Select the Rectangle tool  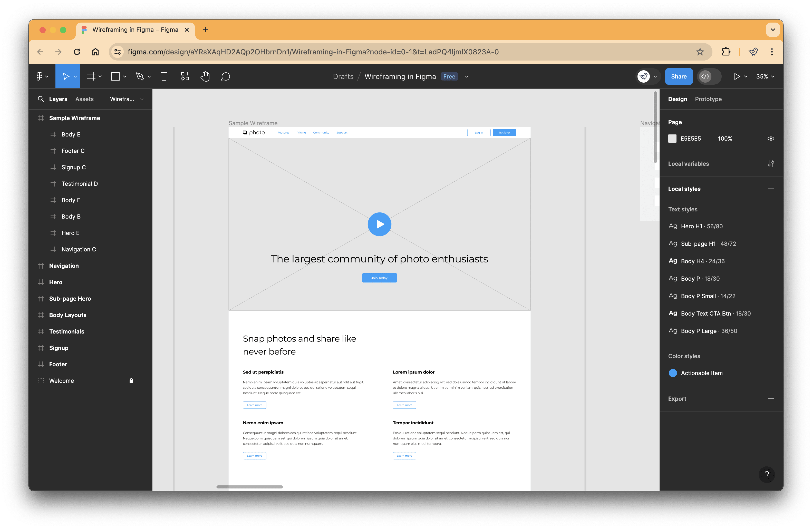[115, 76]
